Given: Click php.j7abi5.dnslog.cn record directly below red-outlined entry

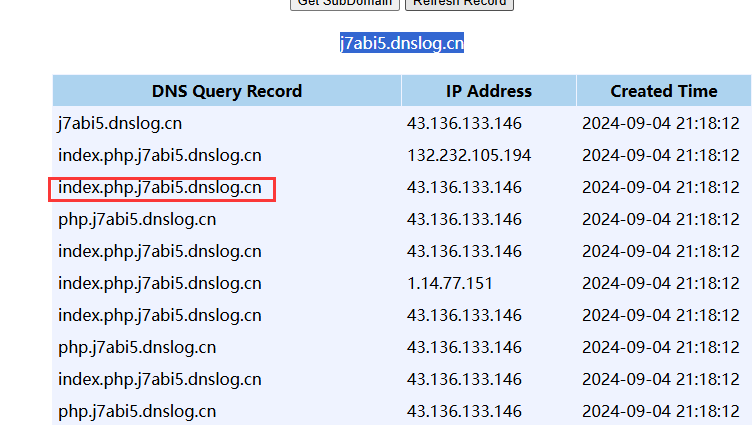Looking at the screenshot, I should pyautogui.click(x=137, y=219).
